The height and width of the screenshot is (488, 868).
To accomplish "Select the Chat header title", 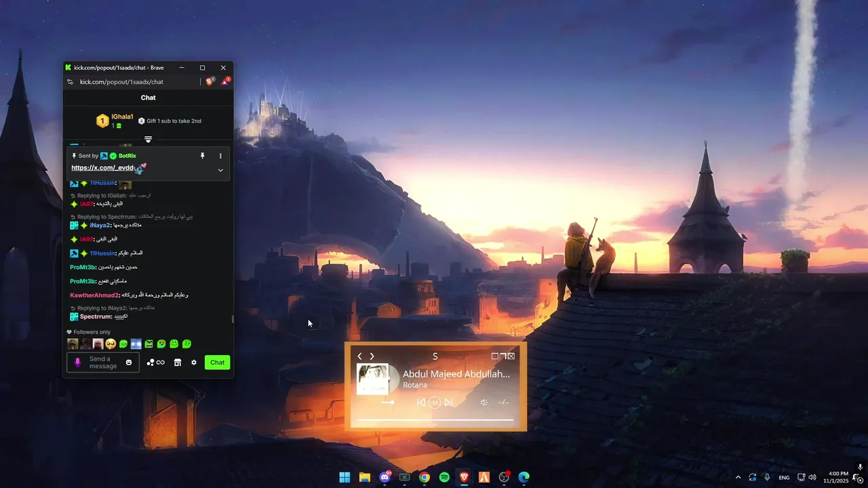I will coord(148,98).
